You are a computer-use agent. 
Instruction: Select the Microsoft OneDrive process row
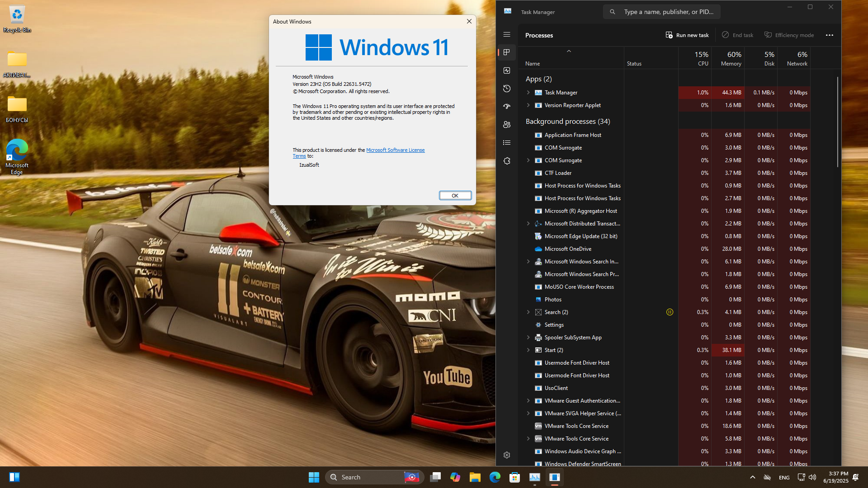664,249
